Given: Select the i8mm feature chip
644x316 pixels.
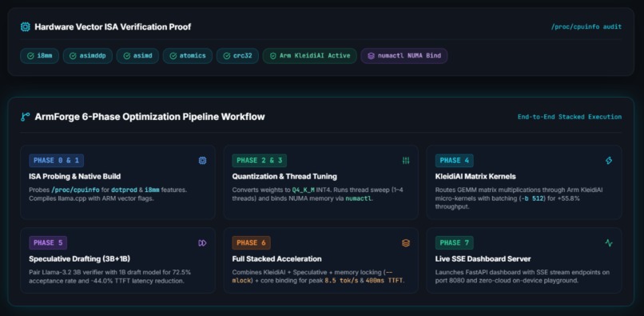Looking at the screenshot, I should click(x=39, y=56).
